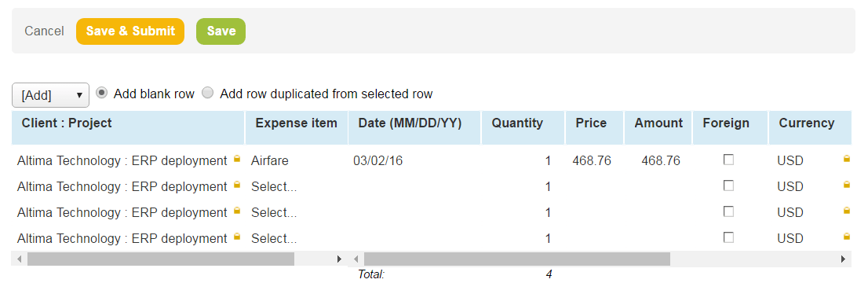Click lock icon beside fourth row's project
The width and height of the screenshot is (868, 294).
237,237
